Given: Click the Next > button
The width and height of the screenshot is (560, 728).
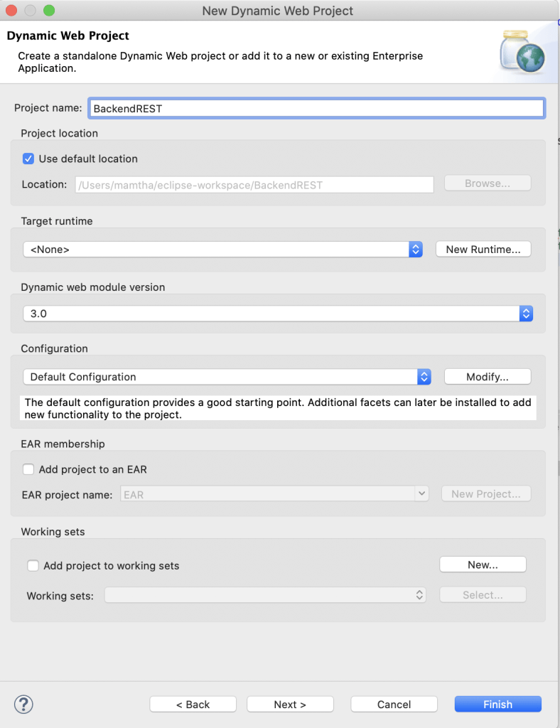Looking at the screenshot, I should point(290,704).
